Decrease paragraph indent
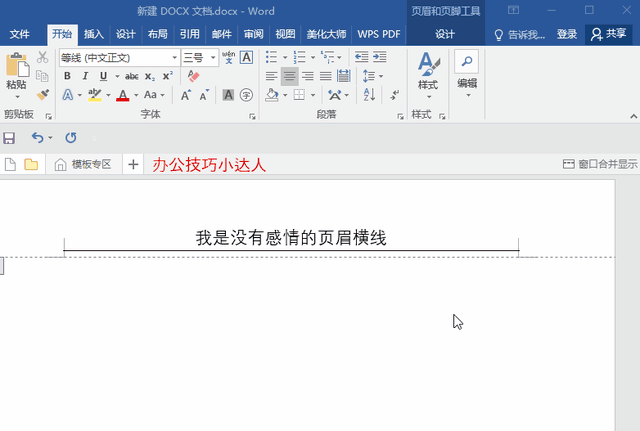This screenshot has height=431, width=640. pyautogui.click(x=362, y=57)
